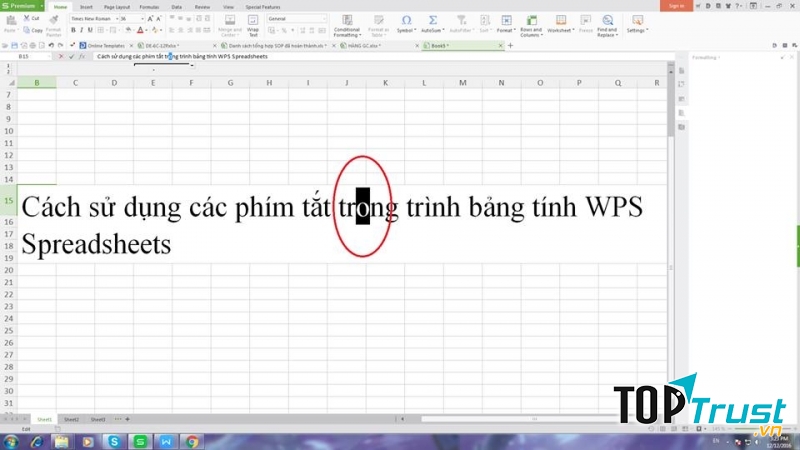Click Format as Table
This screenshot has height=450, width=800.
pyautogui.click(x=378, y=26)
